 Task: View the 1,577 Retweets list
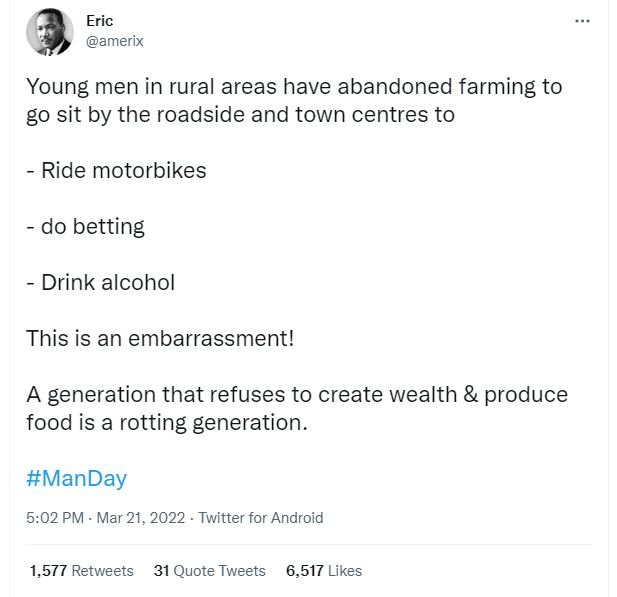click(81, 570)
